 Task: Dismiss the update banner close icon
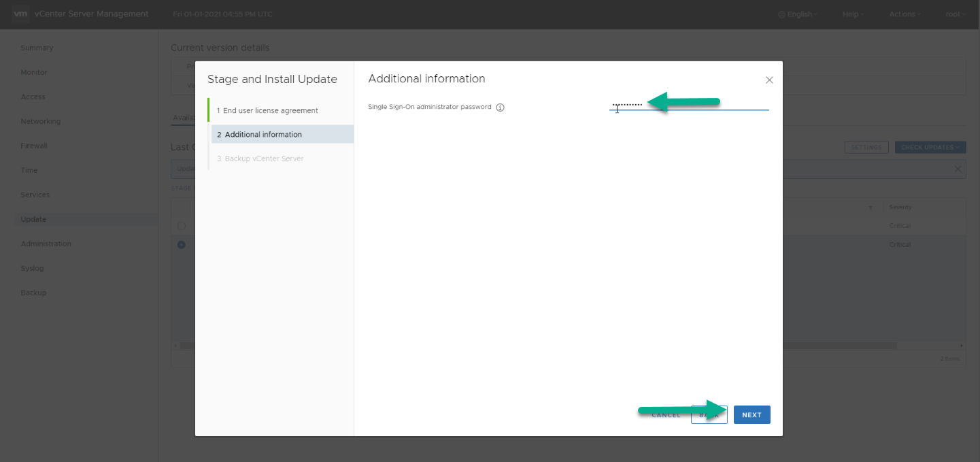pyautogui.click(x=958, y=169)
